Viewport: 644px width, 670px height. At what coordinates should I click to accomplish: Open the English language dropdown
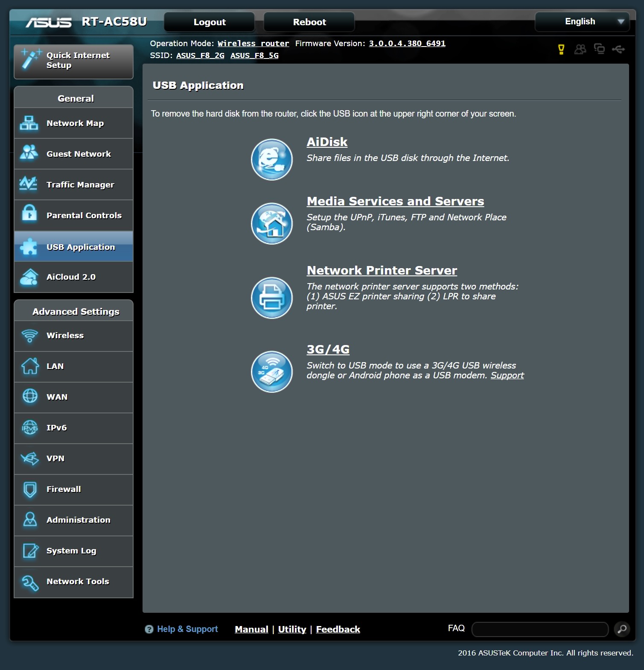click(582, 22)
